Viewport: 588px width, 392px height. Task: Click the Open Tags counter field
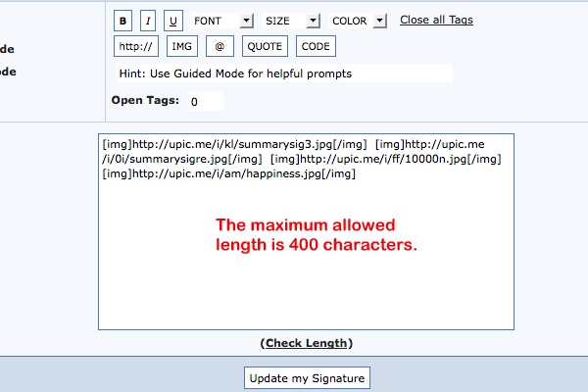(206, 102)
